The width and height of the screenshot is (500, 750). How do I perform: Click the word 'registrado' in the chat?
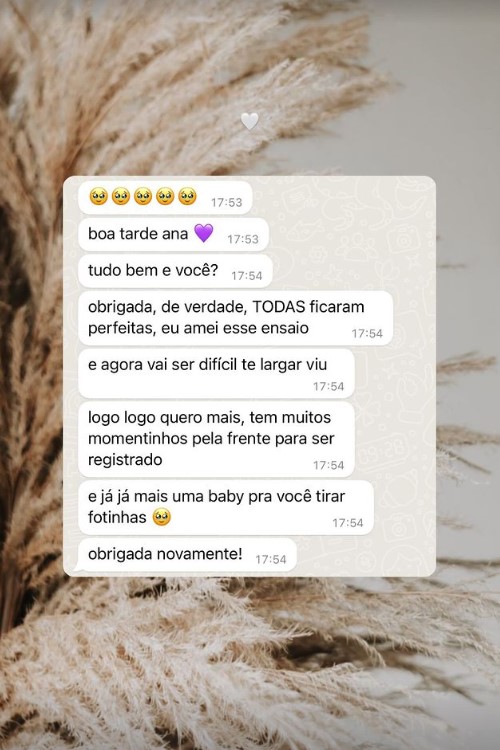[125, 460]
